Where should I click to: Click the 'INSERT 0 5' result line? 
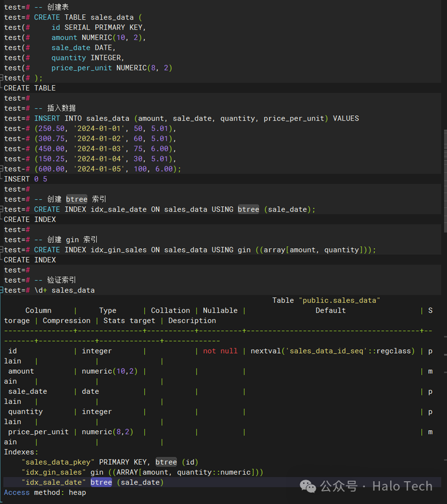tap(25, 179)
